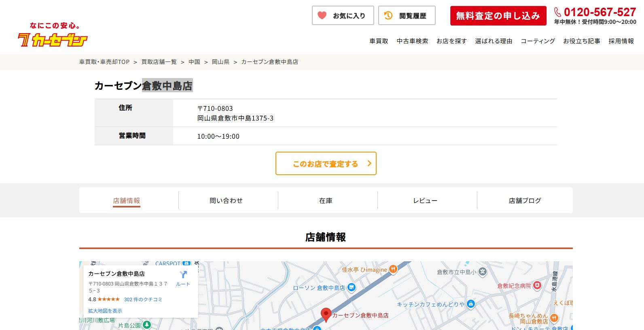This screenshot has height=330, width=644.
Task: Click ルート link on map card
Action: click(183, 284)
